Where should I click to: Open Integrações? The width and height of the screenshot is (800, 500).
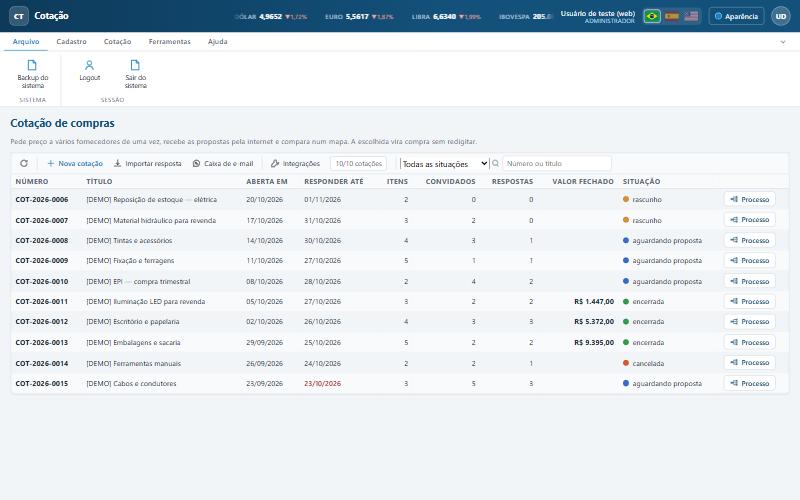click(x=295, y=163)
